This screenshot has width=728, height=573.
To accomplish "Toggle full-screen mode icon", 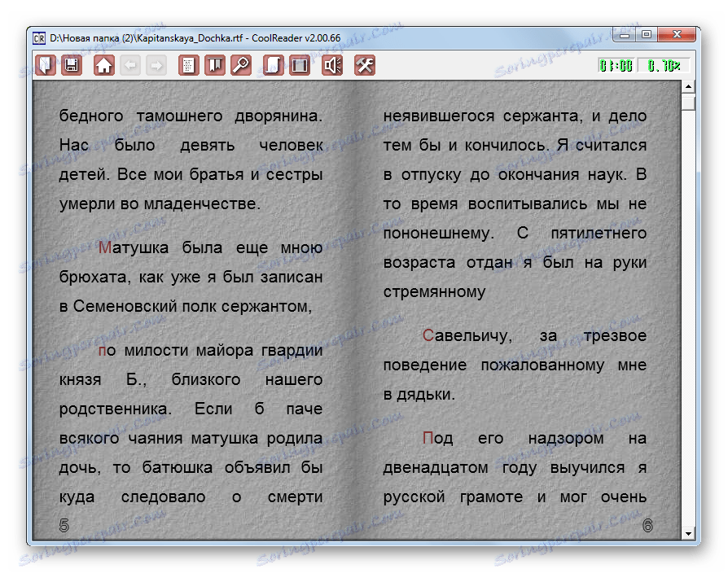I will click(300, 65).
